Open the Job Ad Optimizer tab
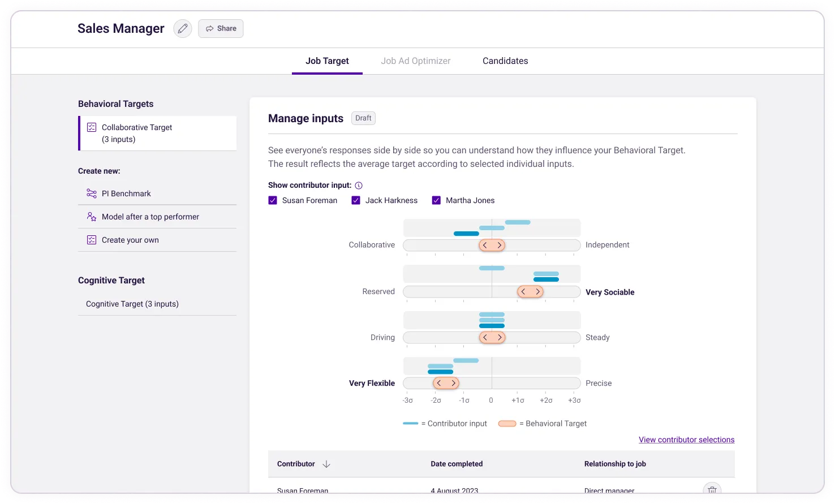The height and width of the screenshot is (504, 835). (416, 61)
